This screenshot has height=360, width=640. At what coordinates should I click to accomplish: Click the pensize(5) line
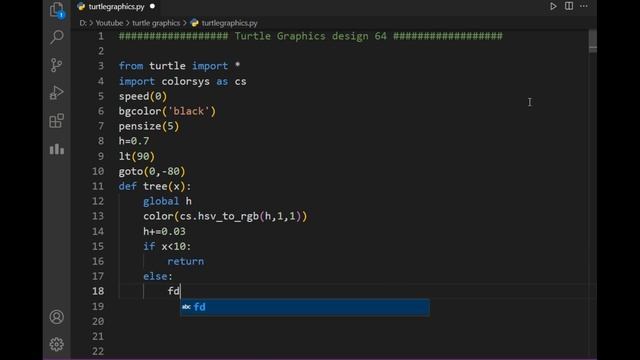point(149,126)
